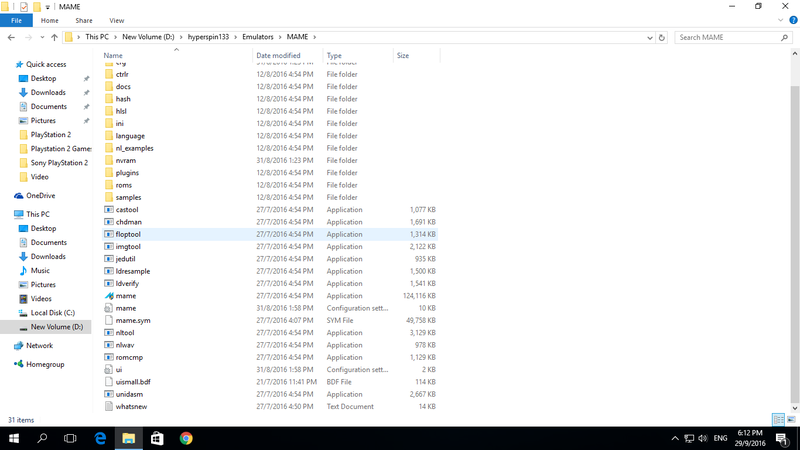Select the ctrlr folder icon
Viewport: 800px width, 450px height.
pyautogui.click(x=109, y=74)
